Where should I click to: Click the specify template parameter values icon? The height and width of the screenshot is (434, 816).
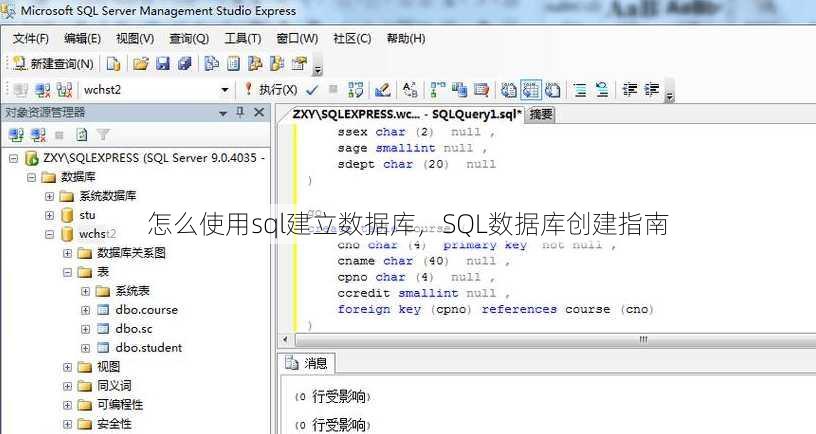tap(410, 90)
